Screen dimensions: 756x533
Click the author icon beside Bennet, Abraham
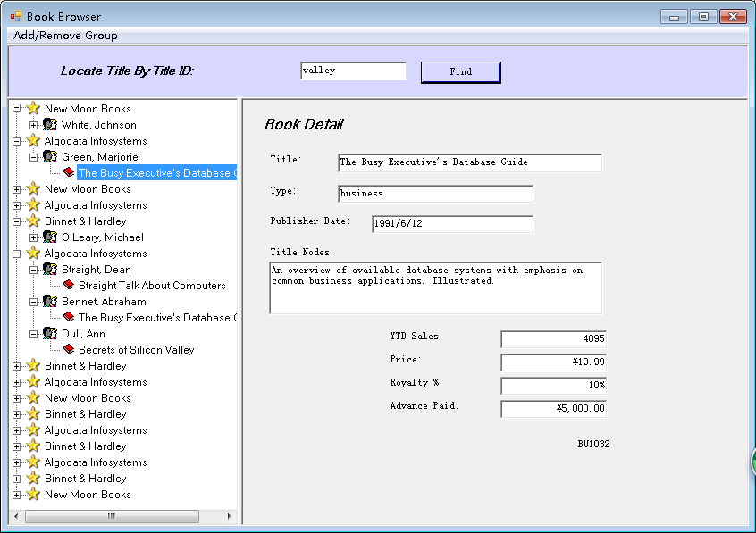[x=50, y=301]
